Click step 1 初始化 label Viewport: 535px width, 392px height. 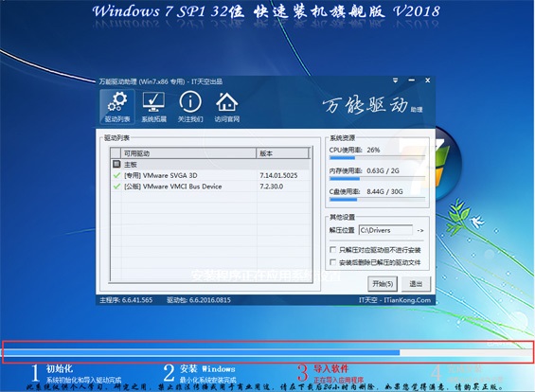60,368
